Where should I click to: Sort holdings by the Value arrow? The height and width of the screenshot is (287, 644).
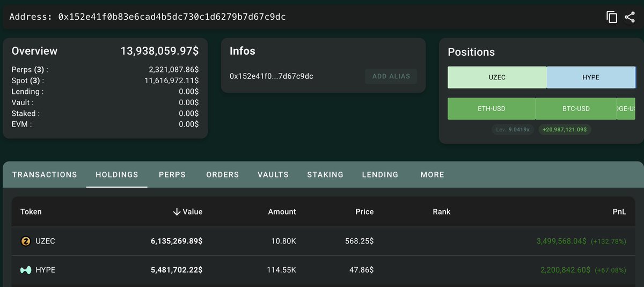[x=177, y=212]
